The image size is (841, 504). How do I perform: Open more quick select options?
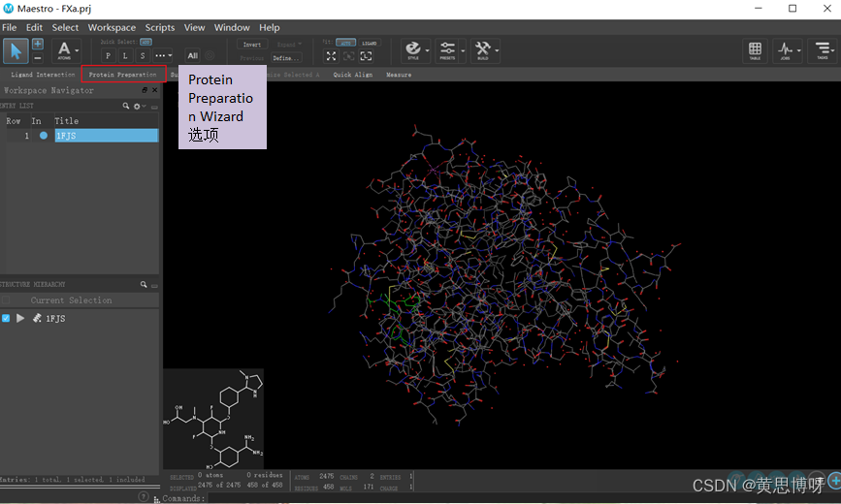point(163,56)
